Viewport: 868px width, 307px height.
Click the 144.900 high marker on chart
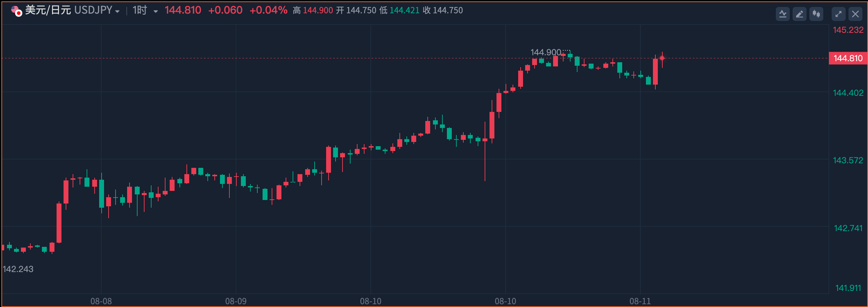click(545, 52)
